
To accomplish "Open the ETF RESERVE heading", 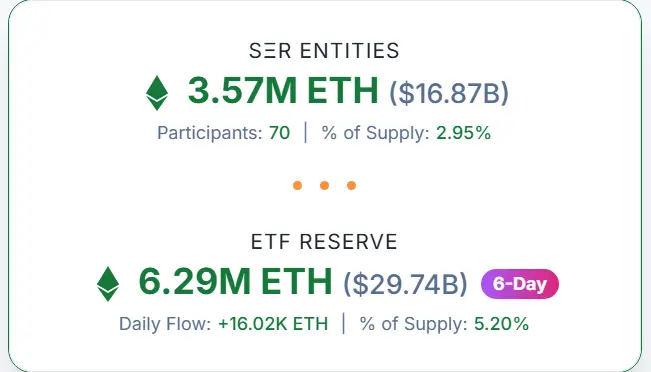I will click(x=324, y=242).
